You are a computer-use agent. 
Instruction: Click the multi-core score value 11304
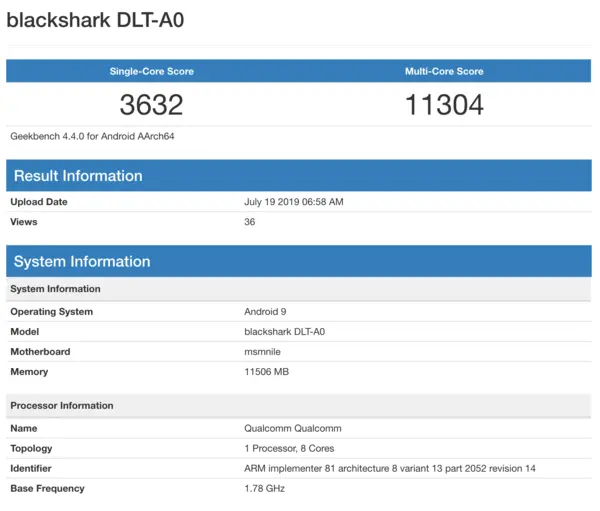[x=443, y=105]
